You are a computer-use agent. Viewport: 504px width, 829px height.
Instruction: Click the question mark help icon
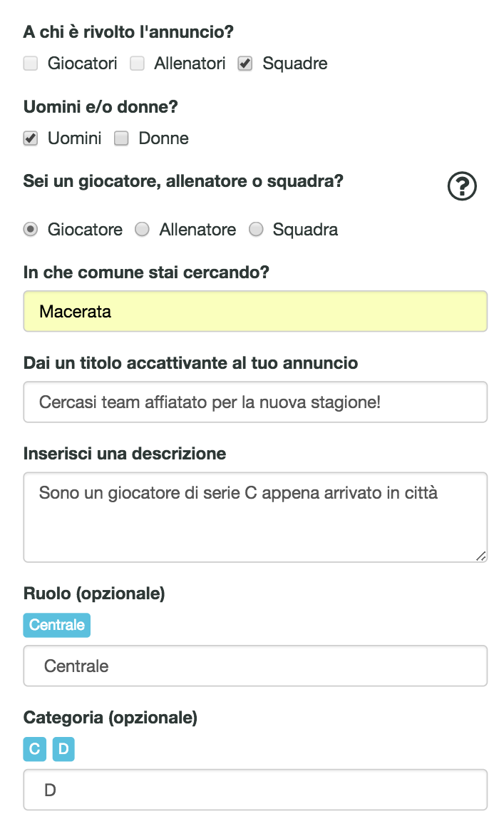click(462, 186)
